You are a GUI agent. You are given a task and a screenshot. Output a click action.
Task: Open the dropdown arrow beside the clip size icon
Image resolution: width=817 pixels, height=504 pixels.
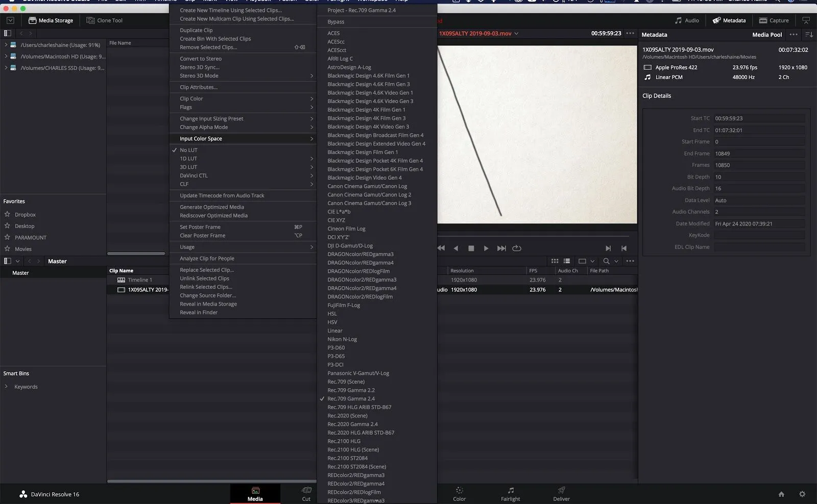pos(592,261)
